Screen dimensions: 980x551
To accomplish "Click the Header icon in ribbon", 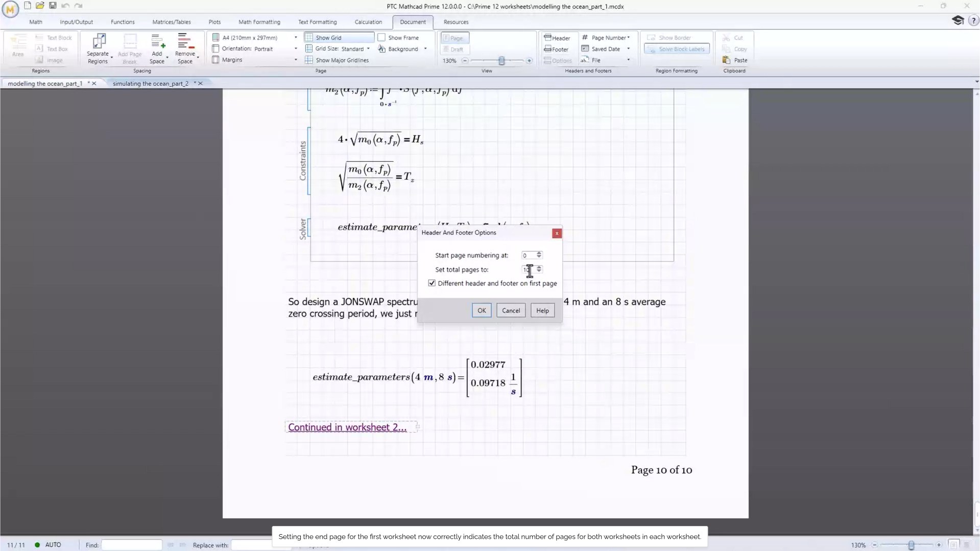I will [x=557, y=38].
